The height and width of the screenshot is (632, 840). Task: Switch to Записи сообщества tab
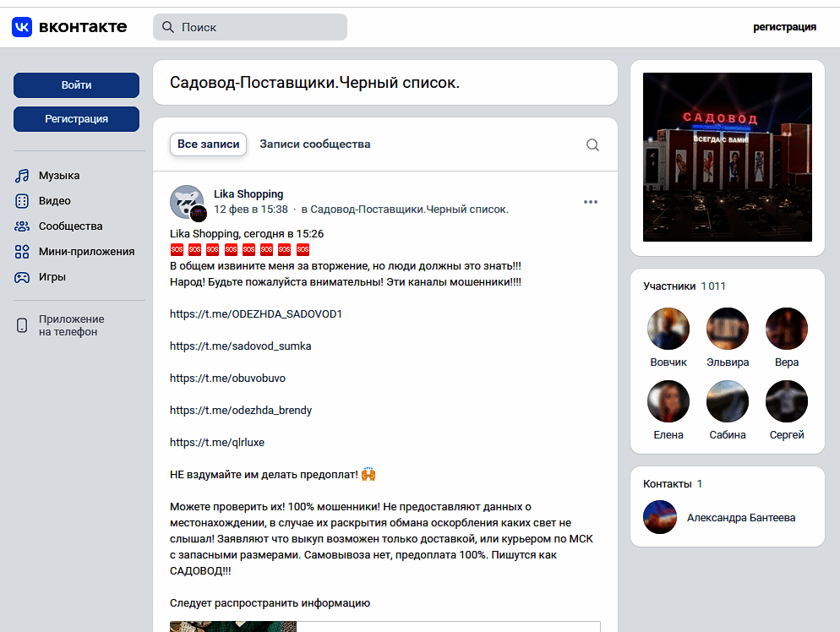point(315,144)
